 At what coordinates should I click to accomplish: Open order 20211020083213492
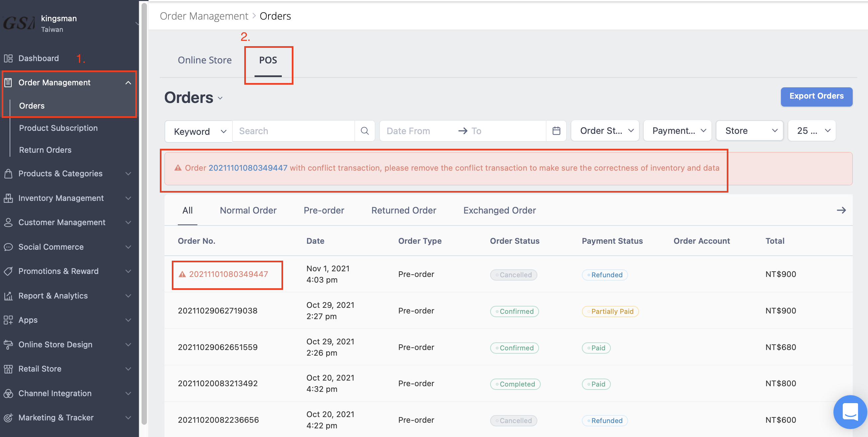coord(217,384)
